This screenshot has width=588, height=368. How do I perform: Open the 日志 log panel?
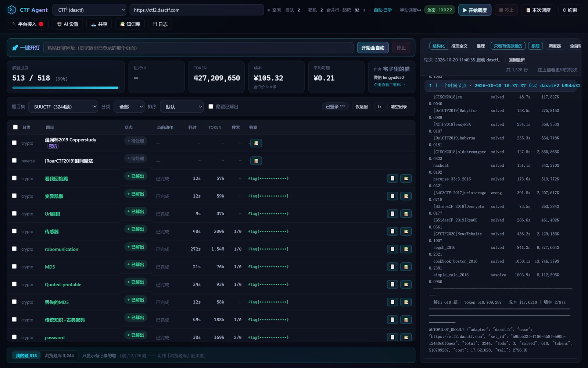pyautogui.click(x=160, y=24)
